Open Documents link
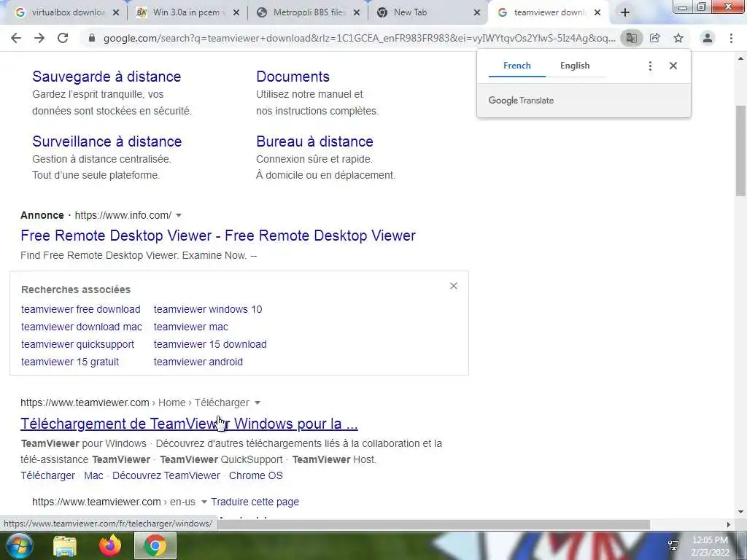The image size is (747, 560). [x=293, y=77]
